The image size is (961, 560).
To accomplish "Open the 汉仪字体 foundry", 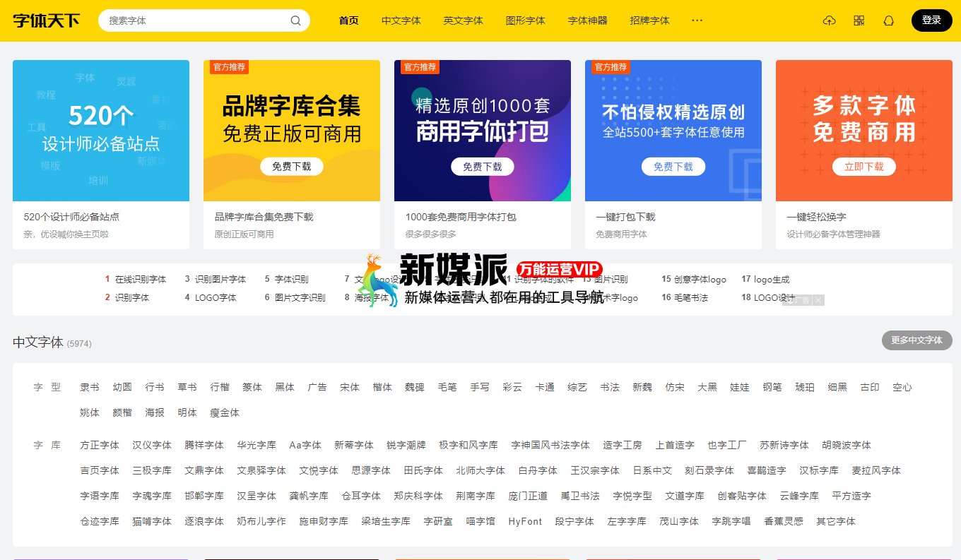I will pyautogui.click(x=152, y=445).
